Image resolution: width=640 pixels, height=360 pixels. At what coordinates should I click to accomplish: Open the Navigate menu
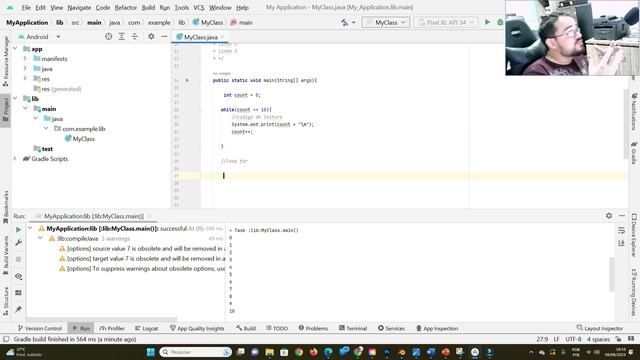79,7
